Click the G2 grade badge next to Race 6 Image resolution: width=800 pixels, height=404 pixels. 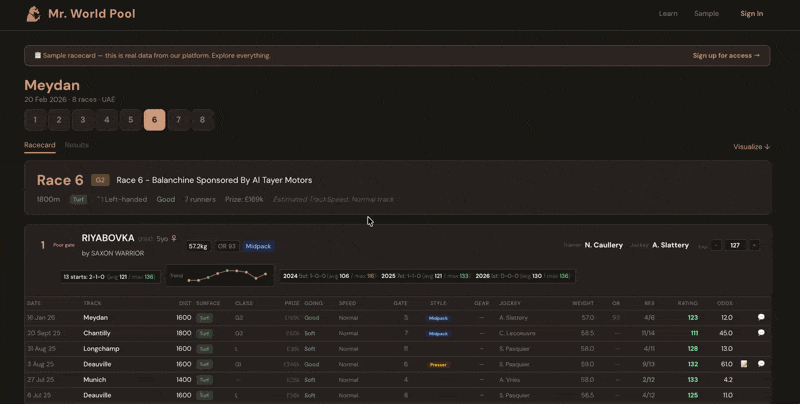click(100, 180)
